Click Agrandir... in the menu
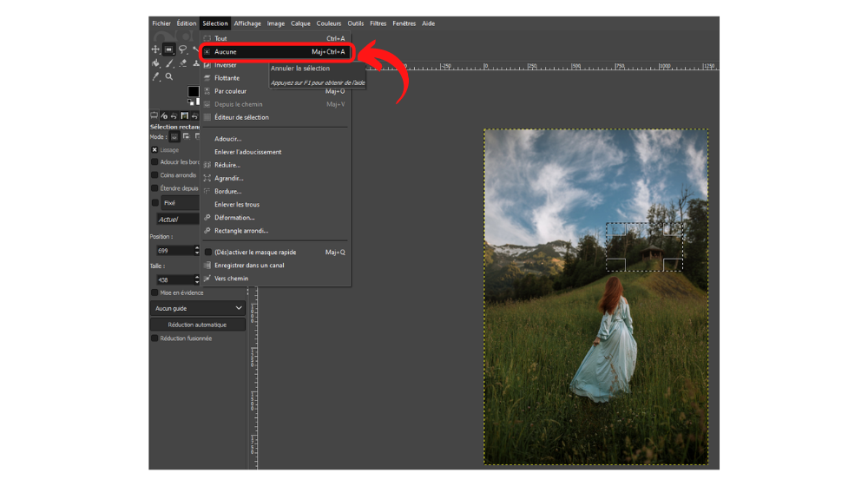This screenshot has width=868, height=486. click(276, 178)
